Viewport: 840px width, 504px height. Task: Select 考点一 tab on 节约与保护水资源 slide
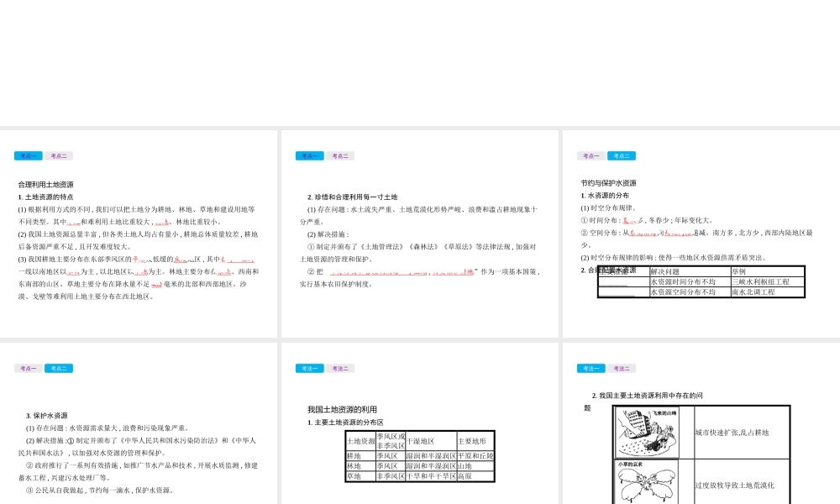[591, 156]
